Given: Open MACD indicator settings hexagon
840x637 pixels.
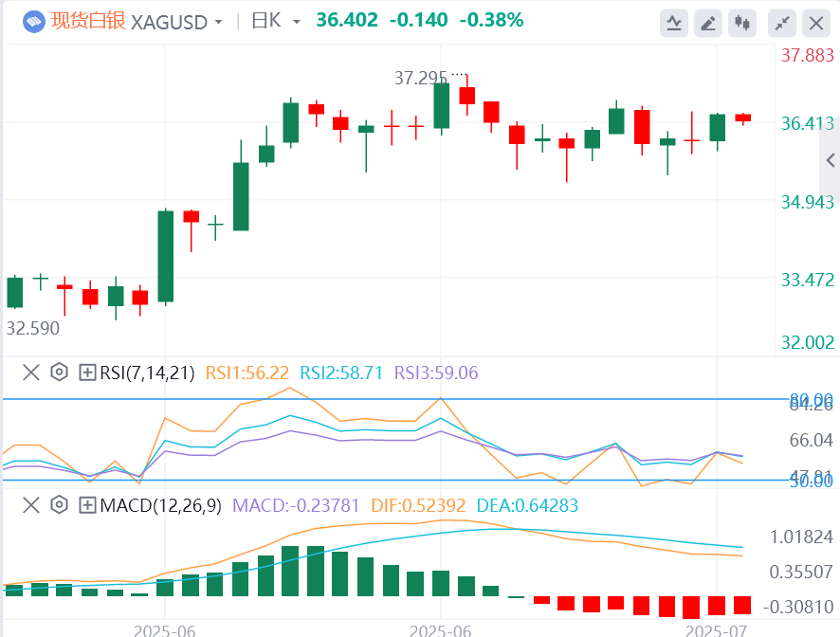Looking at the screenshot, I should [60, 504].
